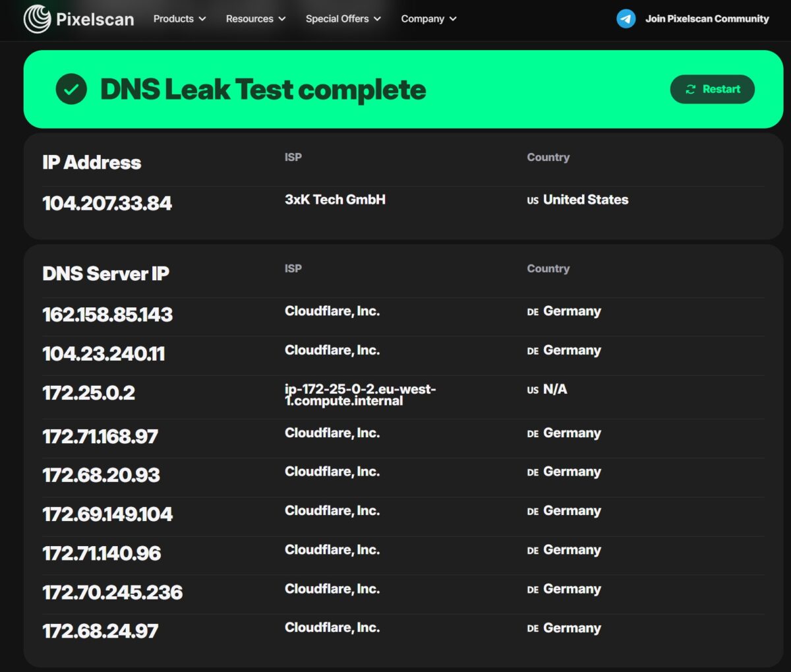This screenshot has width=791, height=672.
Task: Select DNS server 172.71.140.96
Action: [102, 553]
